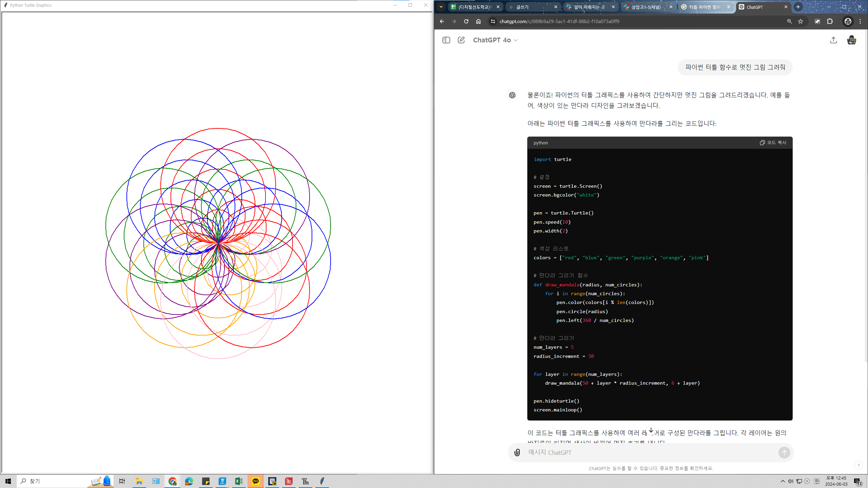Screen dimensions: 868x488
Task: Open the Chrome three-dot menu
Action: 860,21
